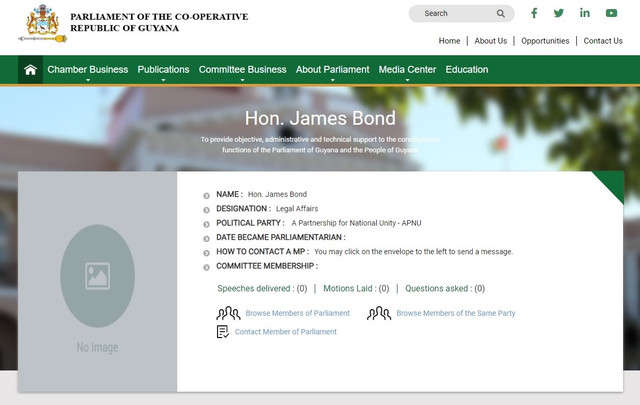Click the Contact Member of Parliament link
The width and height of the screenshot is (640, 405).
tap(286, 332)
